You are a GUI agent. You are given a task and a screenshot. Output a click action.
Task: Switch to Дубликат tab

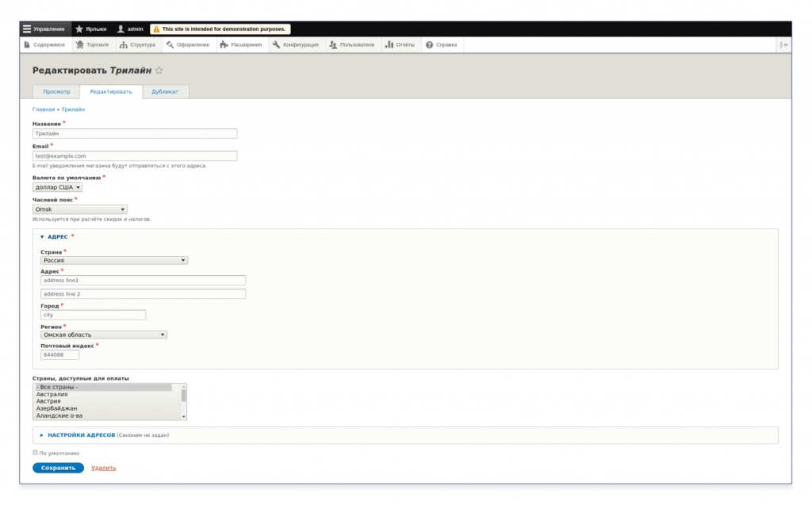165,92
